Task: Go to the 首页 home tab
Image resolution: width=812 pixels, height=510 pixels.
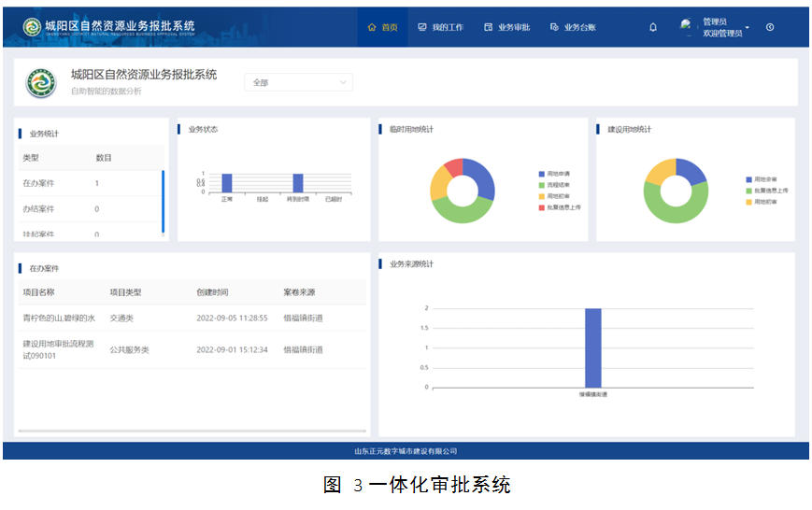Action: [382, 27]
